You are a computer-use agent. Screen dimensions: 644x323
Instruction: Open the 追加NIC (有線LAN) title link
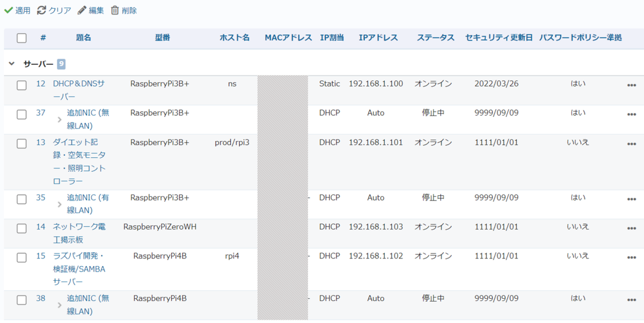pyautogui.click(x=88, y=204)
